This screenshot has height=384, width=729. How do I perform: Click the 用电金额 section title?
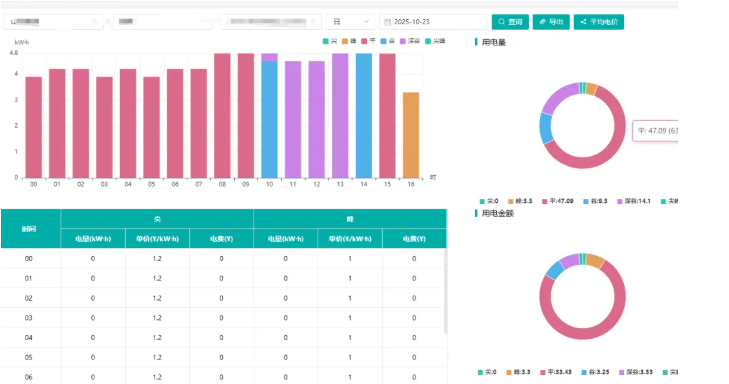497,213
